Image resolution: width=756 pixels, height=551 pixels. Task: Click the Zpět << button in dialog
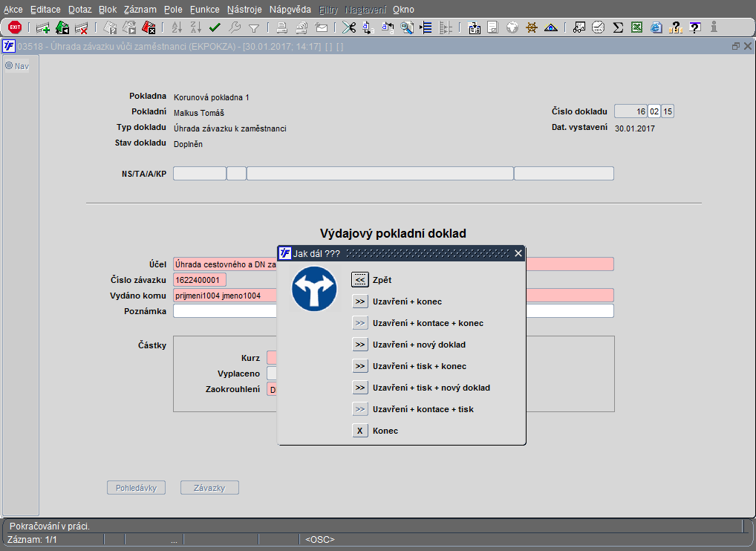coord(359,280)
